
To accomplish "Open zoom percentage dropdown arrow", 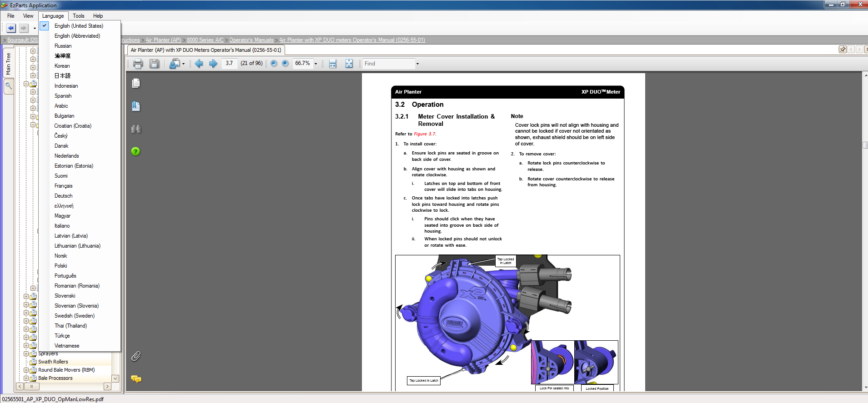I will tap(316, 64).
